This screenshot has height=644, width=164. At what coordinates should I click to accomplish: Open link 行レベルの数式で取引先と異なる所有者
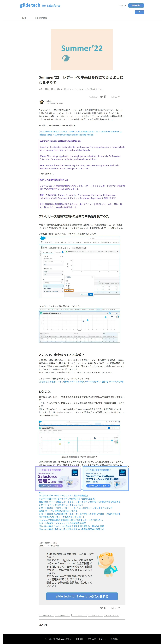(71, 529)
